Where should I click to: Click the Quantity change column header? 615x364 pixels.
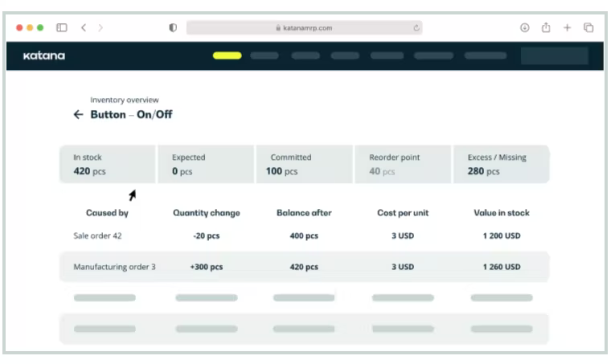(207, 213)
